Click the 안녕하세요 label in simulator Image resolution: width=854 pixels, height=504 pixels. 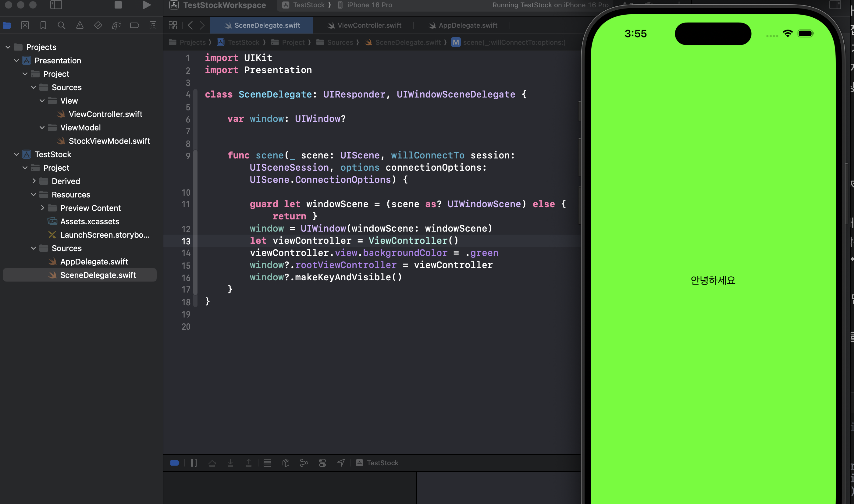click(713, 280)
